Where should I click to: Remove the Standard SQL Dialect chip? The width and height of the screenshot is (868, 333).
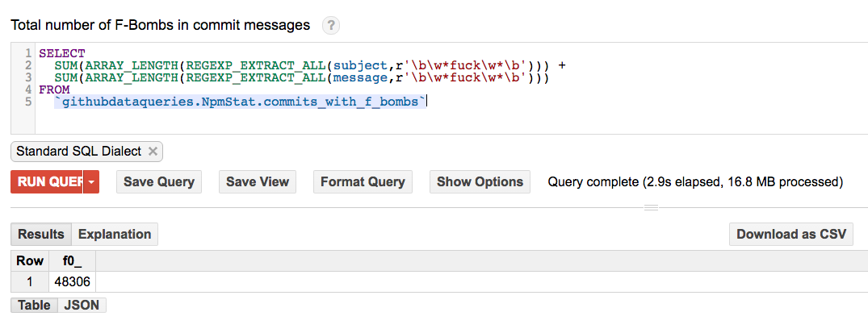click(153, 152)
